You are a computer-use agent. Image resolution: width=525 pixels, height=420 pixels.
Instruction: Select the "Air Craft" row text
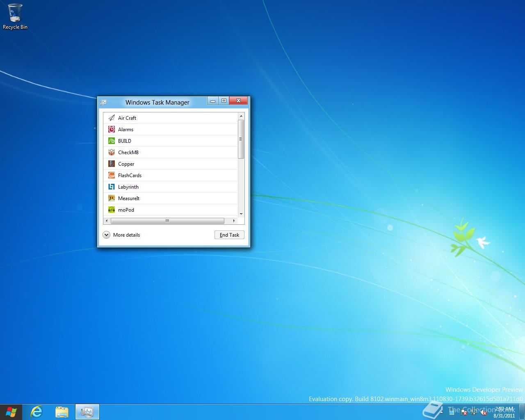[x=127, y=118]
